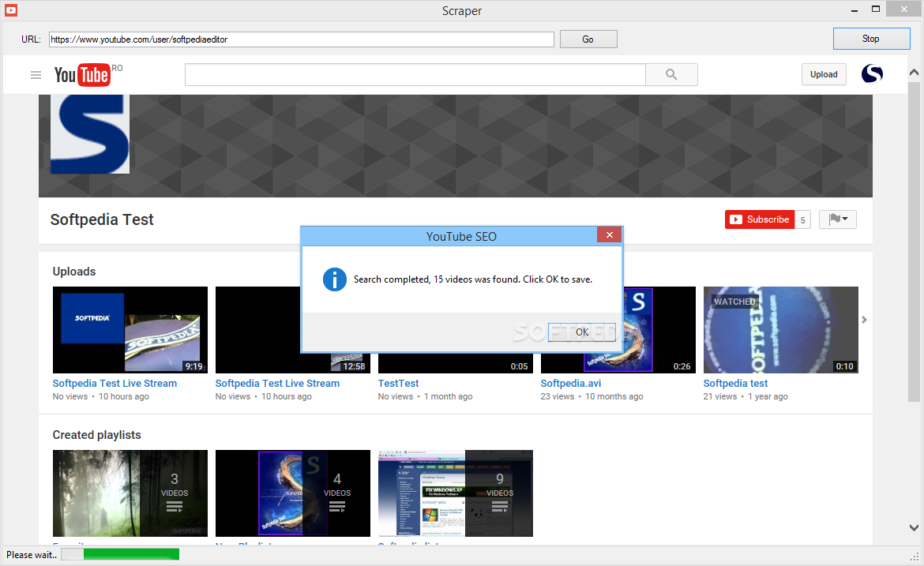The width and height of the screenshot is (924, 566).
Task: Click the window resize grip in the status bar
Action: click(x=915, y=557)
